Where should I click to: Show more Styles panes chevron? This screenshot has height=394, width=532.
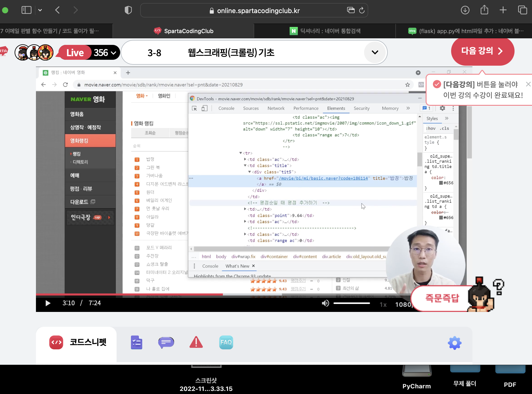click(x=446, y=118)
